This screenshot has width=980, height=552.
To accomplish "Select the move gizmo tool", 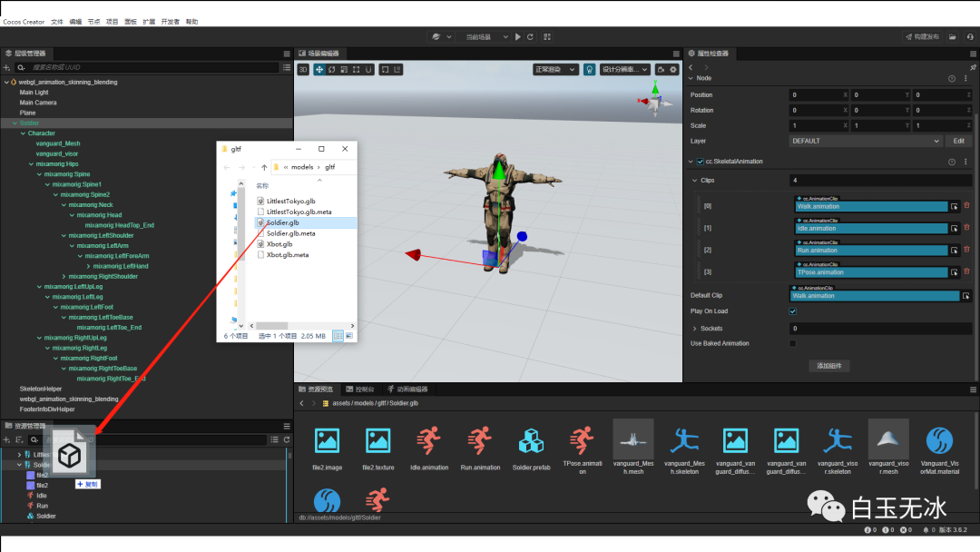I will tap(318, 69).
